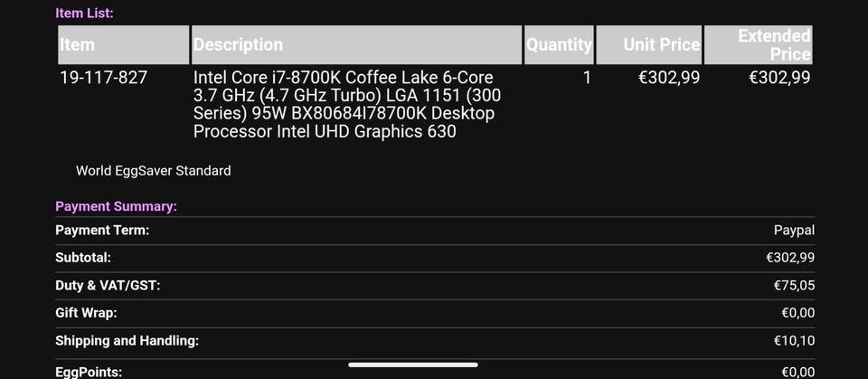Click the Gift Wrap label

click(x=86, y=313)
